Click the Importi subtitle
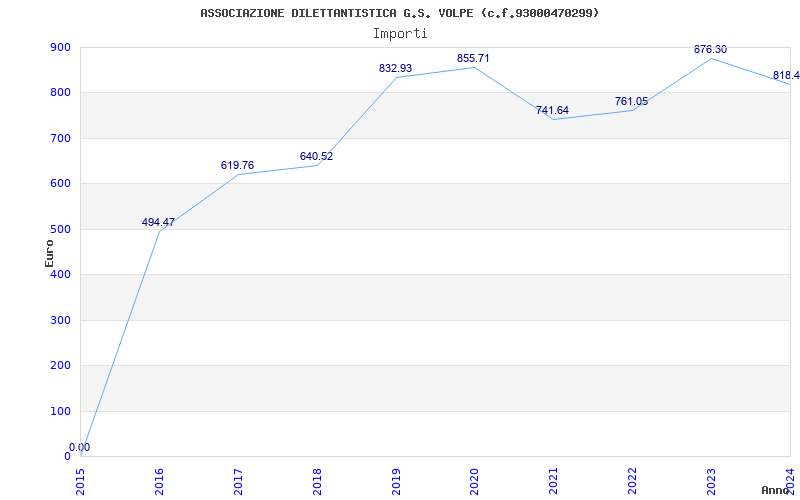 400,34
